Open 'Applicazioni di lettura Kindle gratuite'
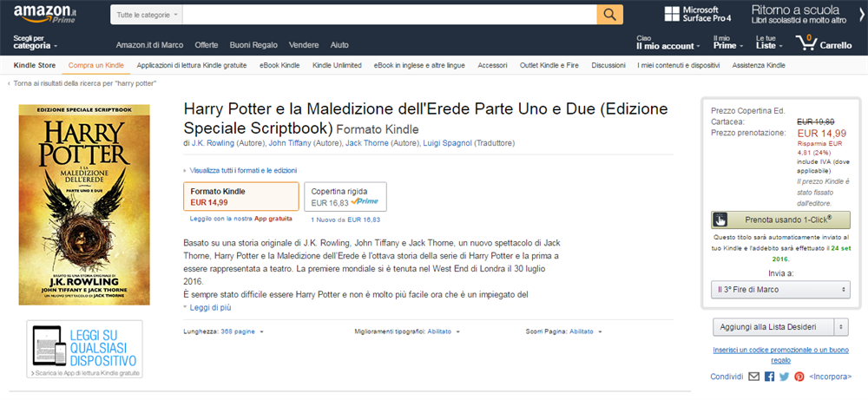Image resolution: width=868 pixels, height=400 pixels. tap(192, 65)
